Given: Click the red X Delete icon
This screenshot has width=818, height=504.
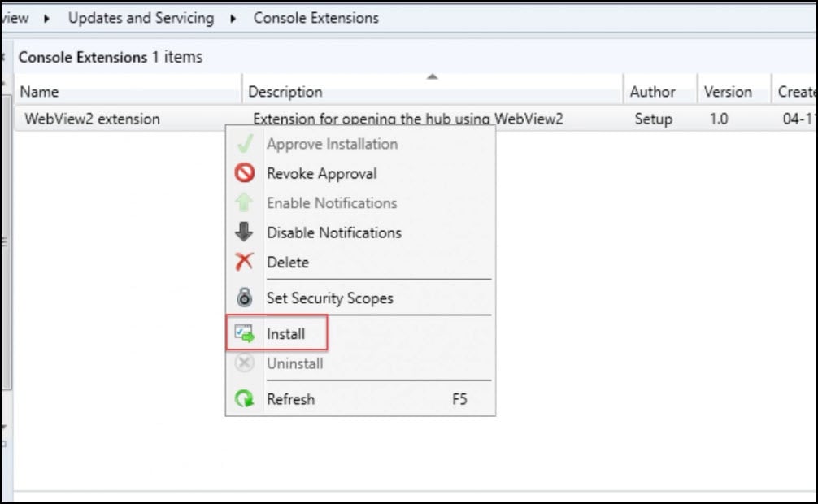Looking at the screenshot, I should pyautogui.click(x=244, y=262).
